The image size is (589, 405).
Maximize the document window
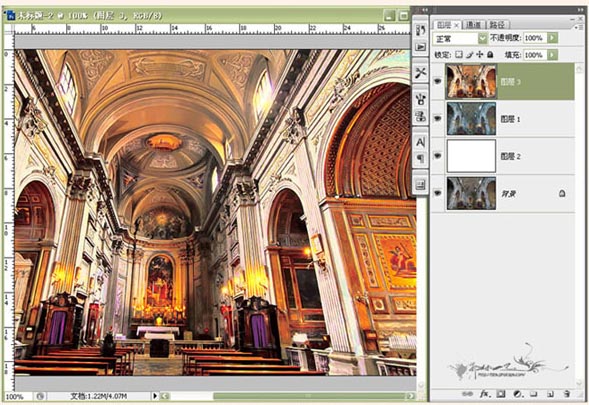[403, 16]
